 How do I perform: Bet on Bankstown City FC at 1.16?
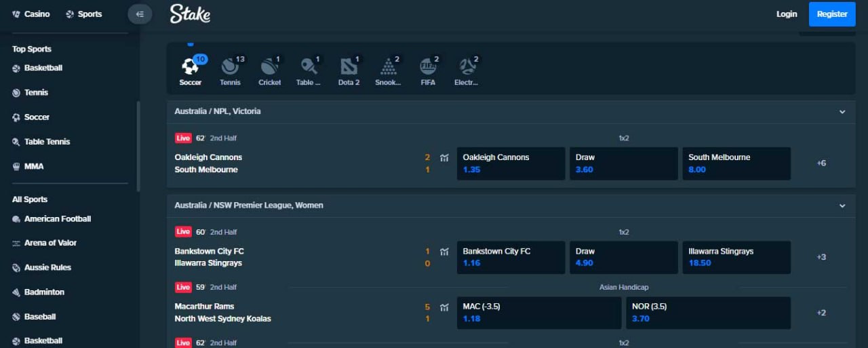[x=511, y=257]
